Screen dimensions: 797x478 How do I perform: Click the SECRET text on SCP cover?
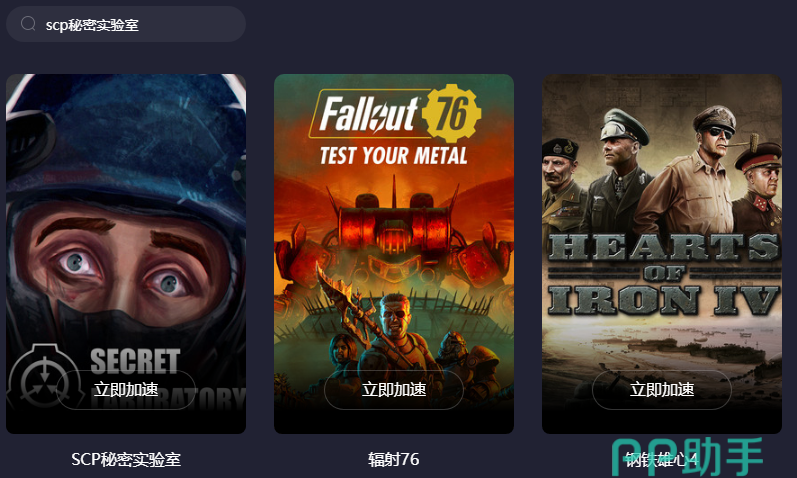(135, 361)
